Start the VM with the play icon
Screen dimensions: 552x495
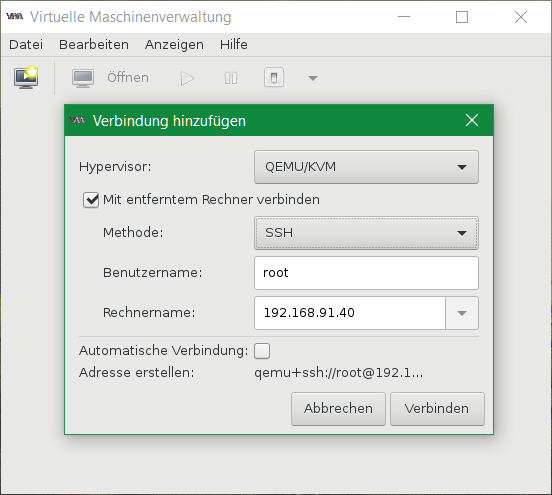pos(187,78)
